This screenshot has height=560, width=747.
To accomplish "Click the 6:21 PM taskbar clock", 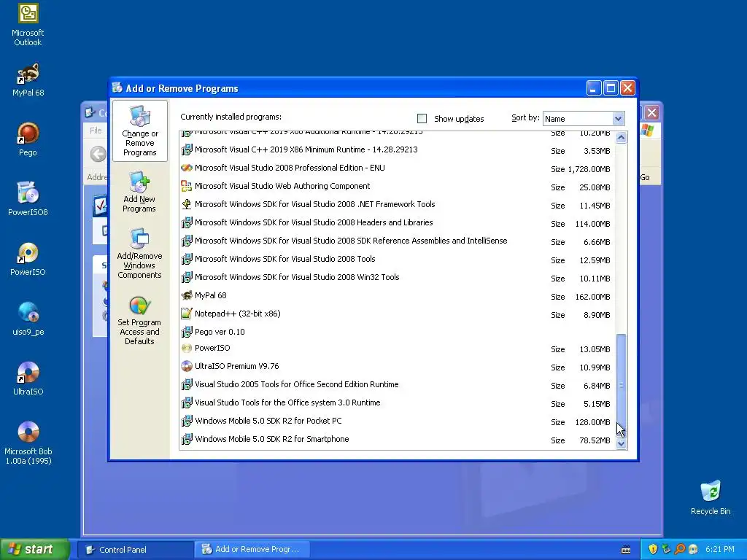I will pos(720,550).
